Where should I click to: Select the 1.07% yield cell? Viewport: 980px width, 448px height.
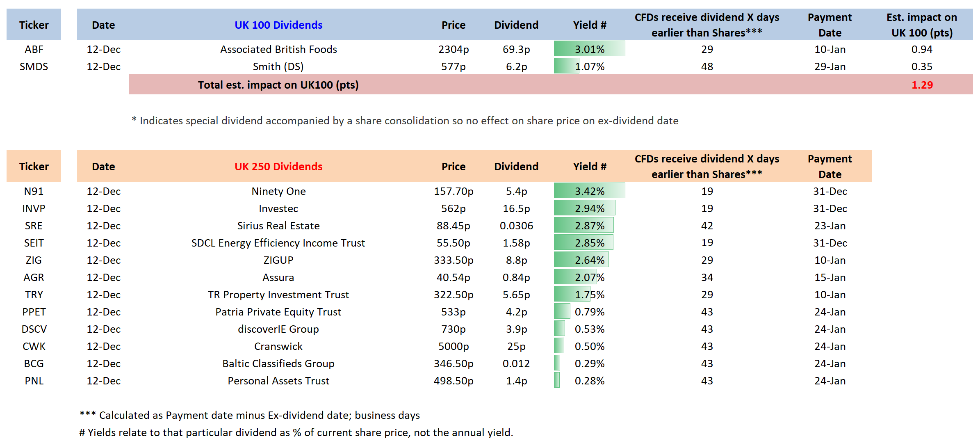[x=590, y=66]
